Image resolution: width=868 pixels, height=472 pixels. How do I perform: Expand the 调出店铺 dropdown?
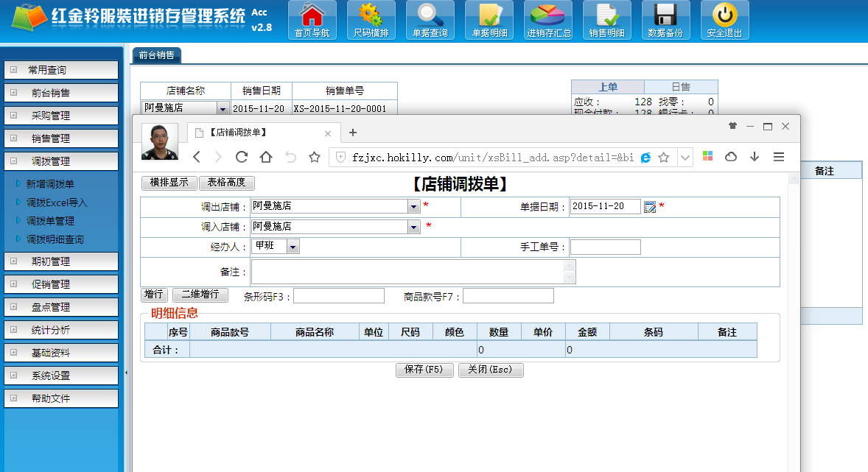tap(413, 207)
